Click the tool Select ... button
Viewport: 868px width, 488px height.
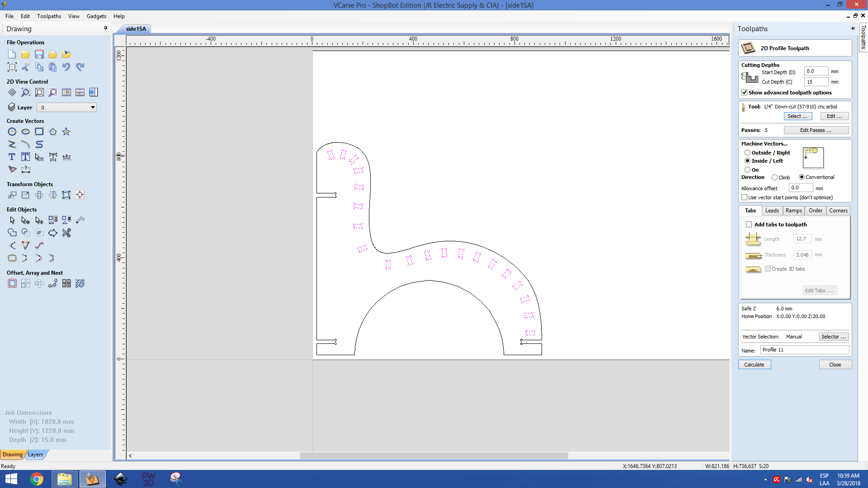[797, 117]
